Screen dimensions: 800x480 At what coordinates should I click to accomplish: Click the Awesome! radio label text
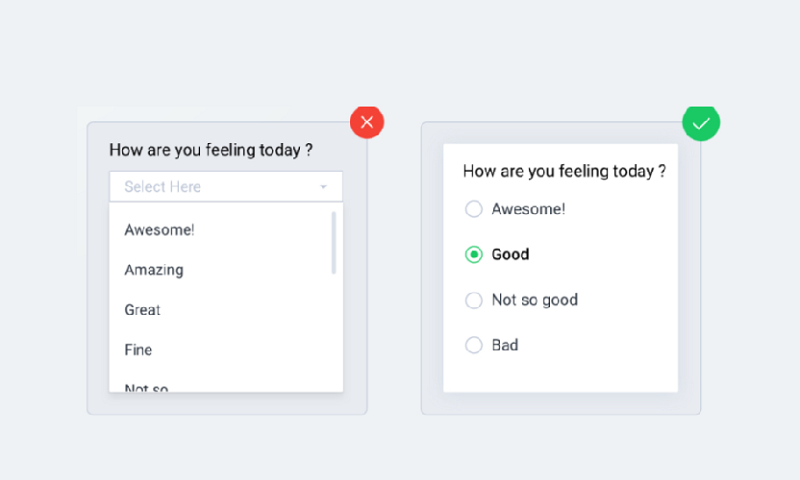point(528,209)
